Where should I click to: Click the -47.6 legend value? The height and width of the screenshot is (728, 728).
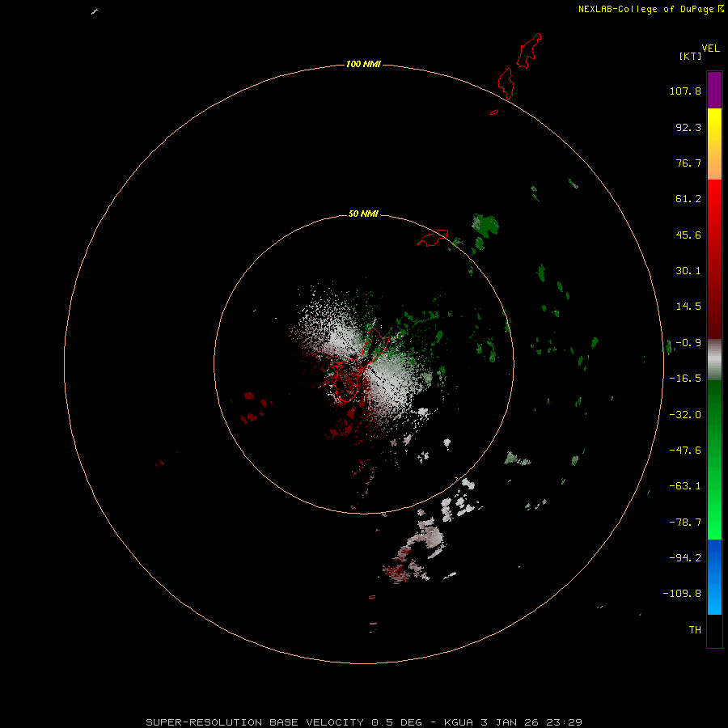click(x=685, y=451)
